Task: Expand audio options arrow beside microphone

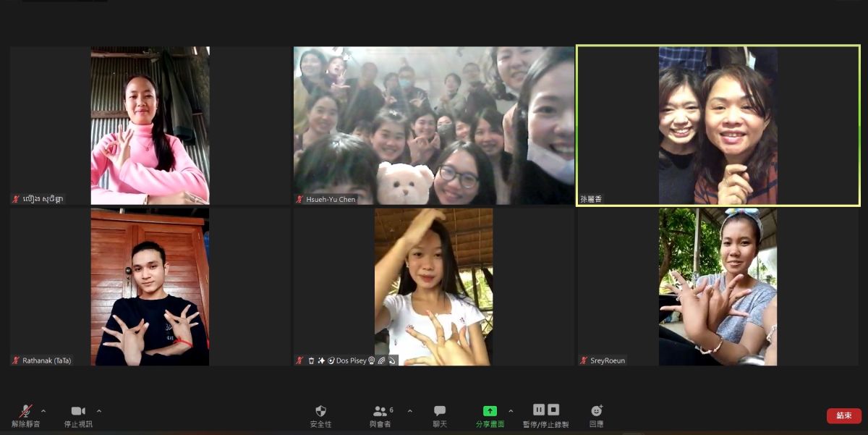Action: [43, 411]
